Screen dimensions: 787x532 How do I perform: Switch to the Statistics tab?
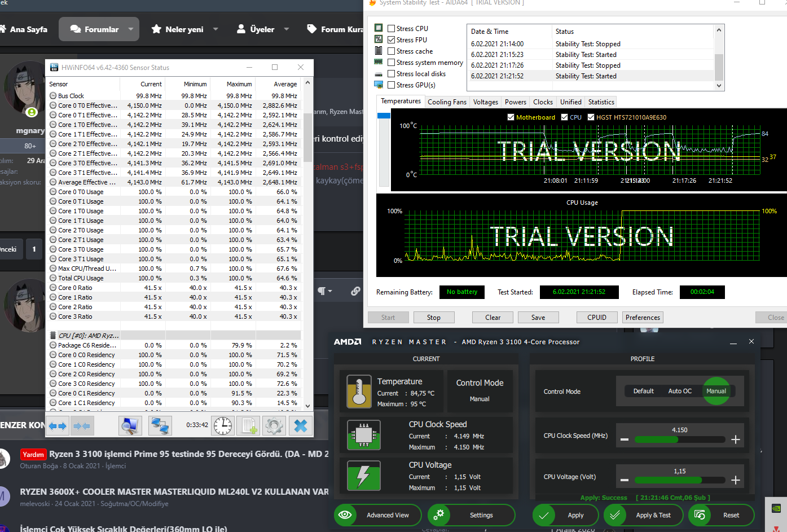click(601, 102)
